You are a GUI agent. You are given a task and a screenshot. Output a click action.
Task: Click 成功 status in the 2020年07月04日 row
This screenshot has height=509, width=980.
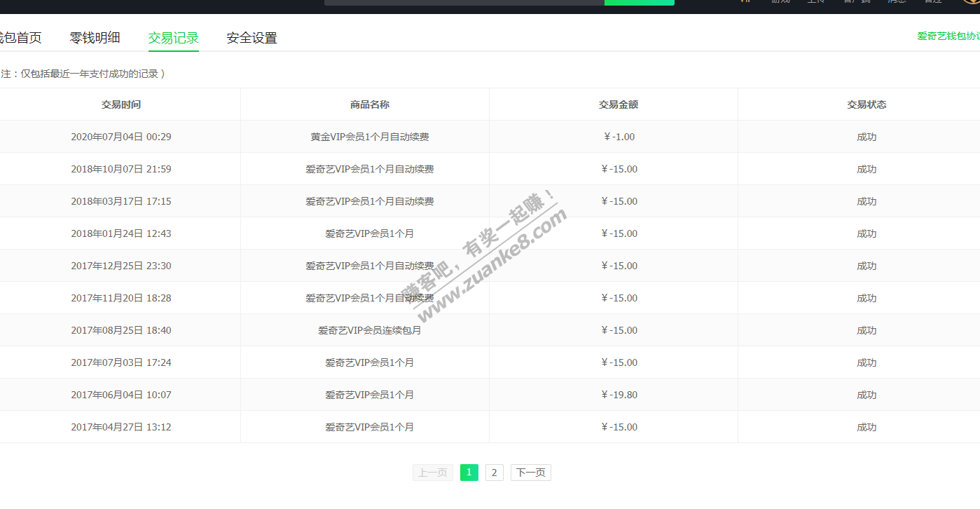pos(867,137)
